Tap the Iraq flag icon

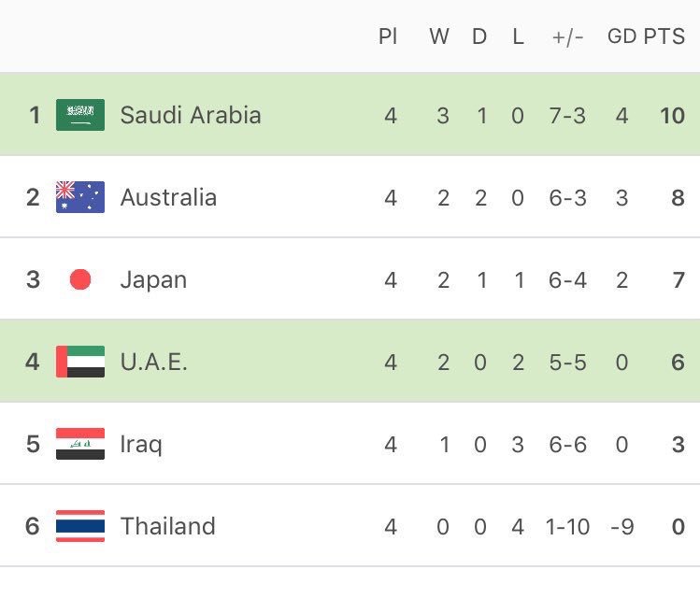pyautogui.click(x=80, y=444)
